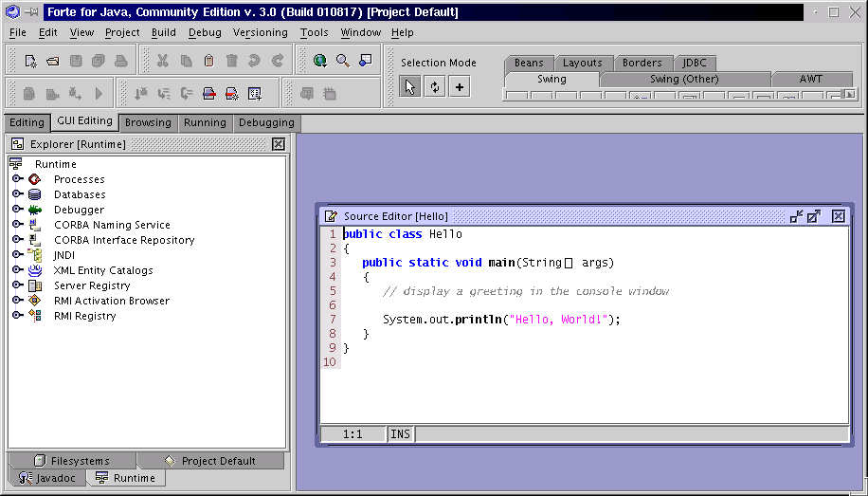Expand the Processes node

(17, 179)
